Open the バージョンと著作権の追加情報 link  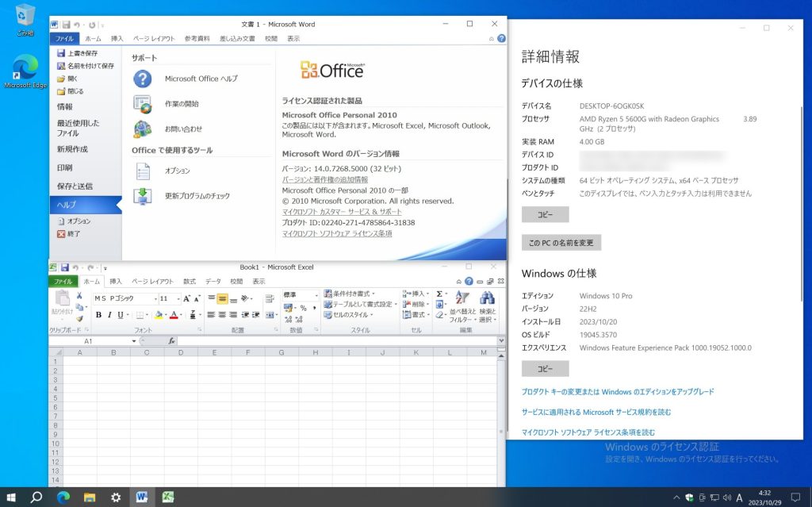[x=325, y=179]
